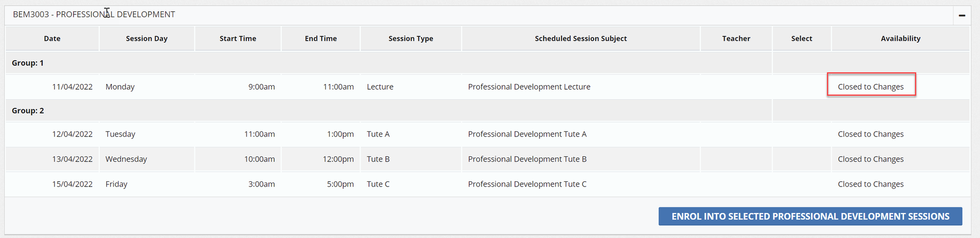Click the highlighted Closed to Changes for Lecture
The image size is (980, 238).
click(x=870, y=87)
